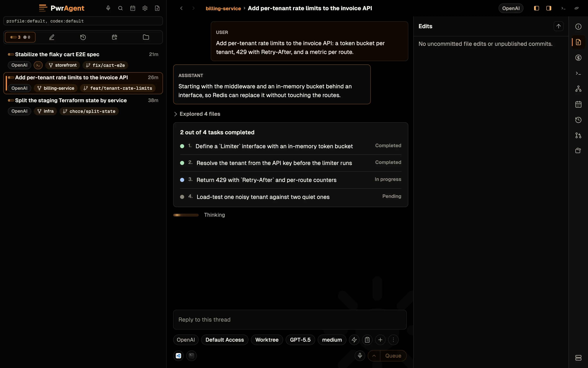
Task: Open the GPT-5.5 model dropdown
Action: pyautogui.click(x=300, y=340)
